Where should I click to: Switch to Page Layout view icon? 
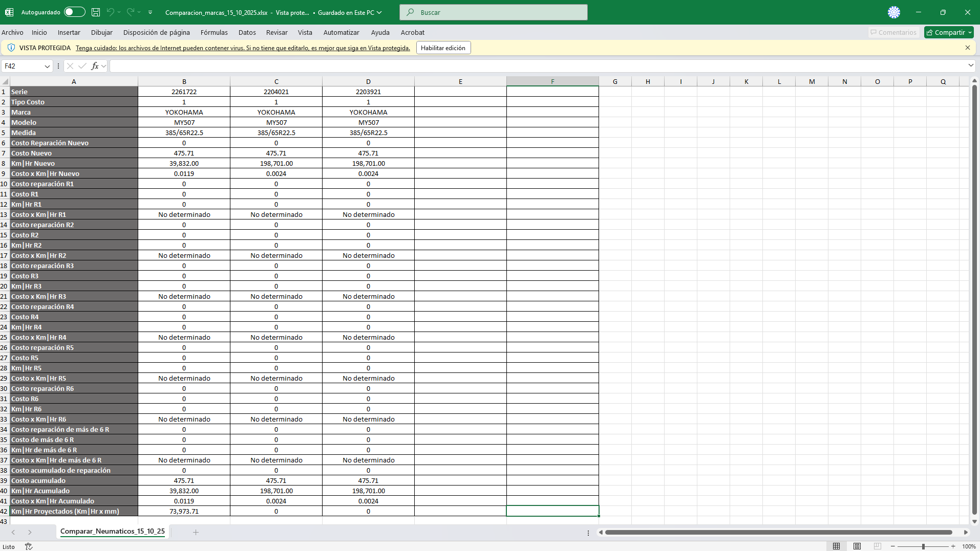coord(857,546)
